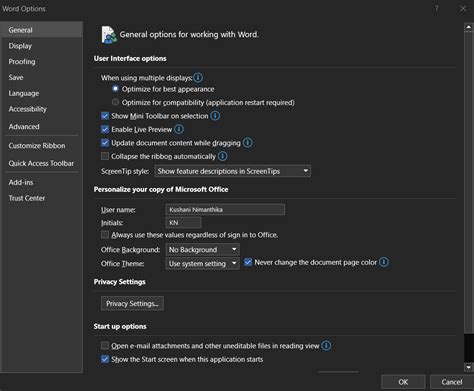
Task: Click info icon next to Collapse the ribbon
Action: [222, 156]
